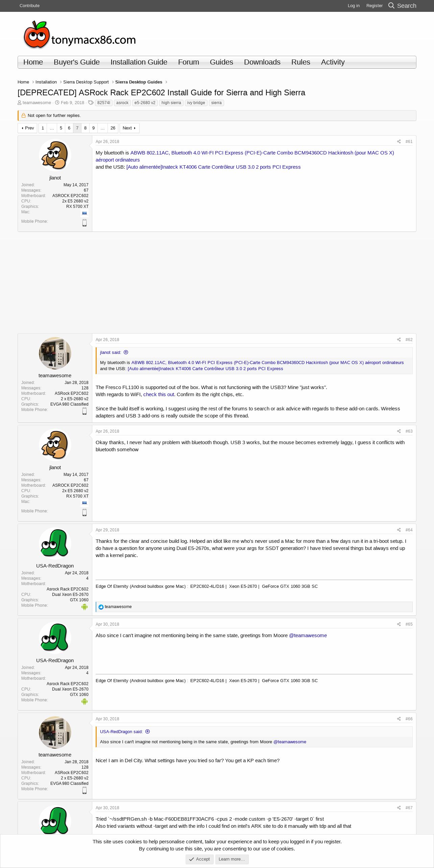This screenshot has height=868, width=434.
Task: Go to the Forum menu item
Action: click(x=189, y=62)
